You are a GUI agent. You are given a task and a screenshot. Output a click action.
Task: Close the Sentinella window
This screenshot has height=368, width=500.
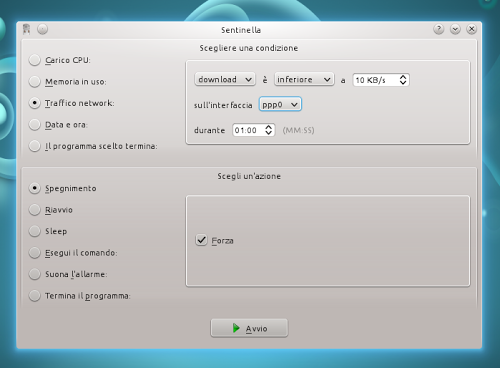471,29
